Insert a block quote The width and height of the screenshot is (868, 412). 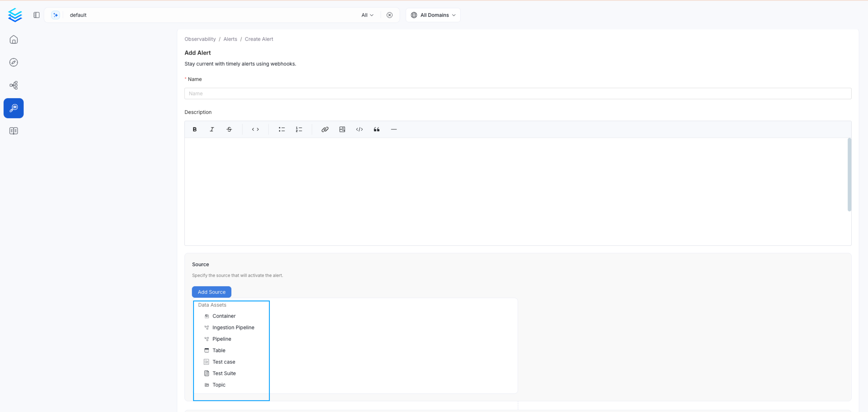[376, 129]
